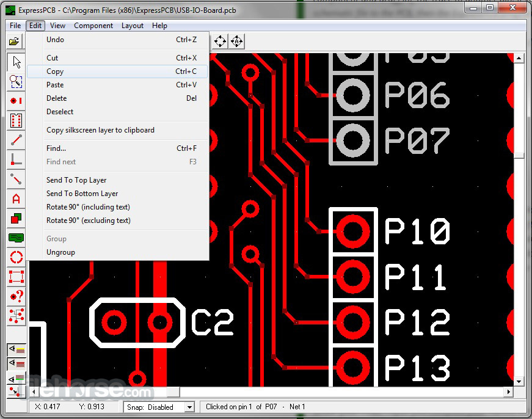Choose Copy silkscreen layer to clipboard
This screenshot has height=419, width=532.
(100, 130)
